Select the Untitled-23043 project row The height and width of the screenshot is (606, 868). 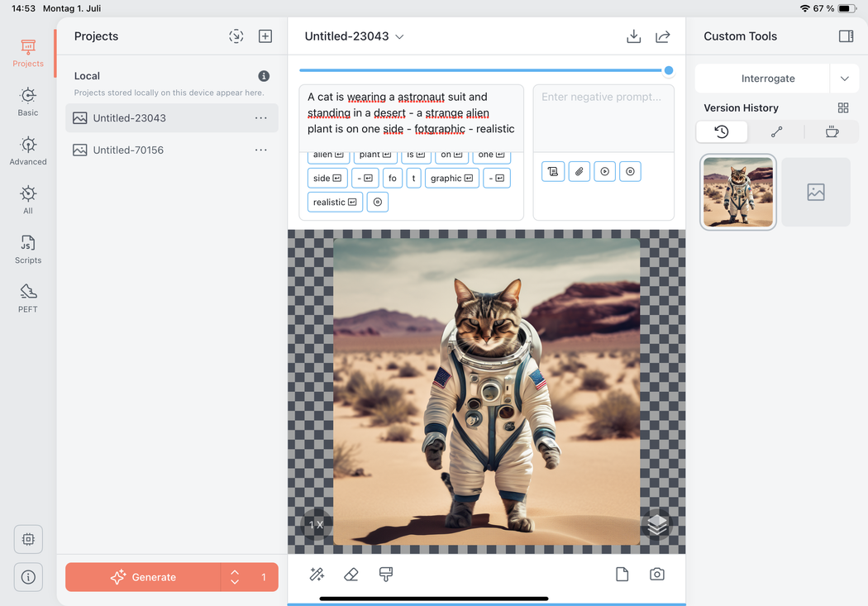coord(172,118)
